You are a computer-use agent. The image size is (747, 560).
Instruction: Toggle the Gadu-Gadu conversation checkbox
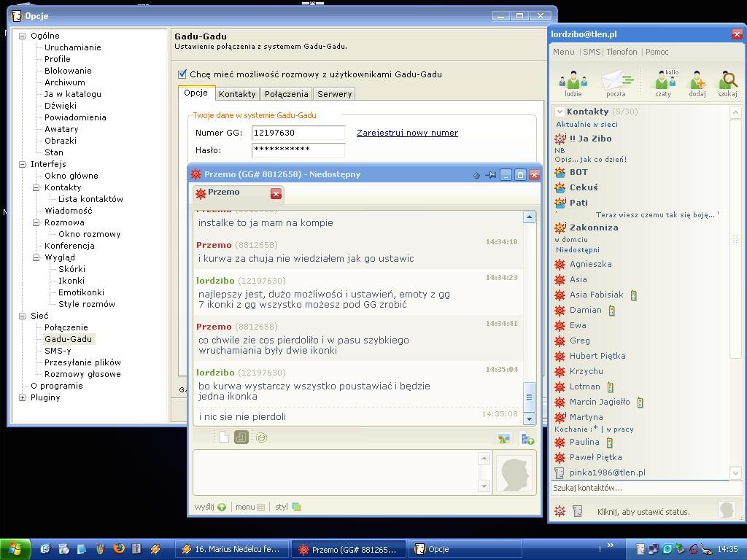(182, 74)
